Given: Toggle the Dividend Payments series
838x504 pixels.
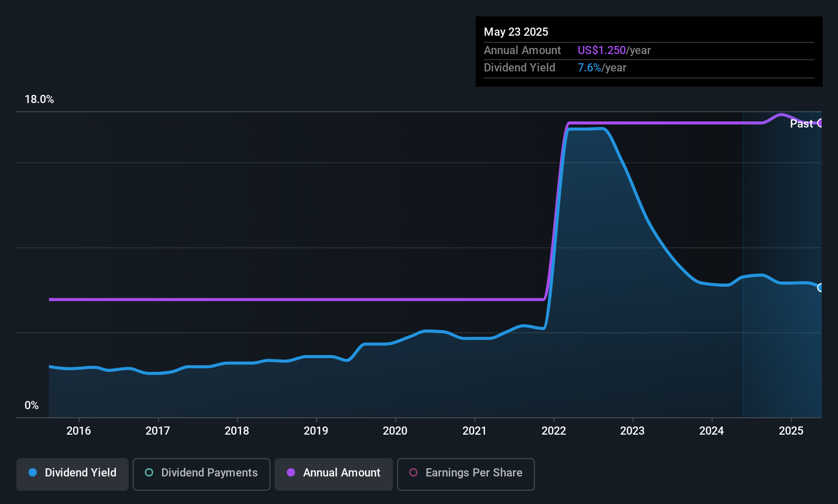Looking at the screenshot, I should coord(202,474).
